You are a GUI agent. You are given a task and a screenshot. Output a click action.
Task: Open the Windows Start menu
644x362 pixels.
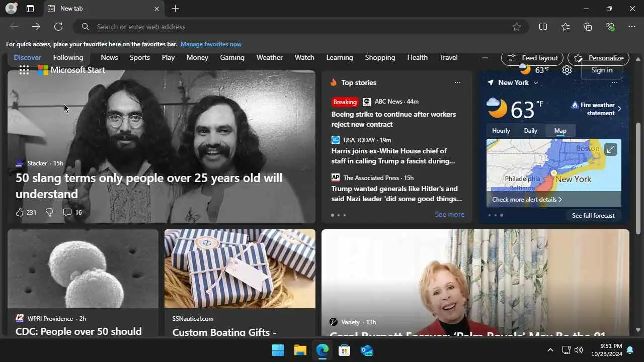point(278,350)
